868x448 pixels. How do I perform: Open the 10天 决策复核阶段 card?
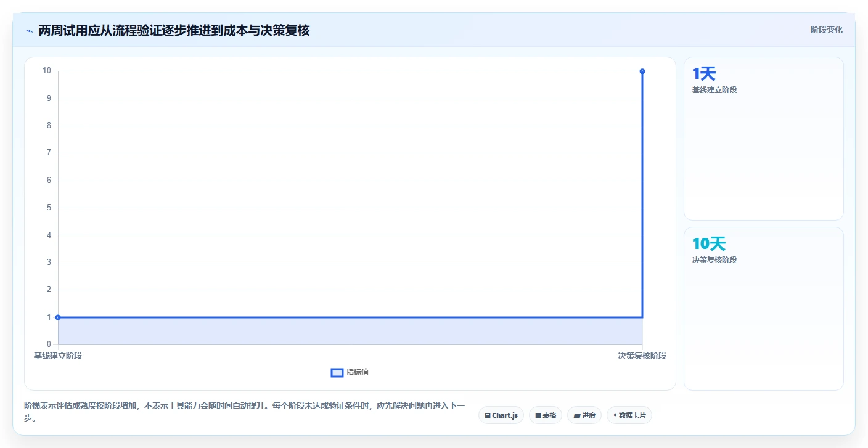coord(764,309)
